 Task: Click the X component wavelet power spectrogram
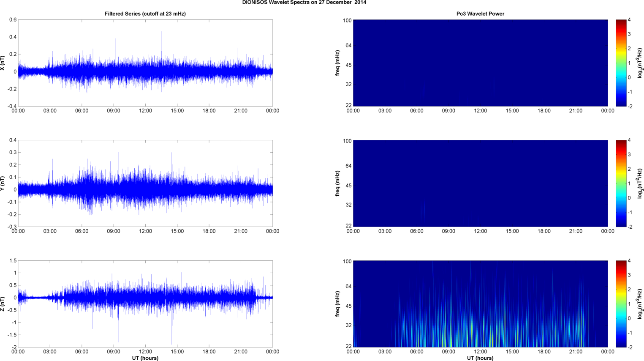[480, 63]
